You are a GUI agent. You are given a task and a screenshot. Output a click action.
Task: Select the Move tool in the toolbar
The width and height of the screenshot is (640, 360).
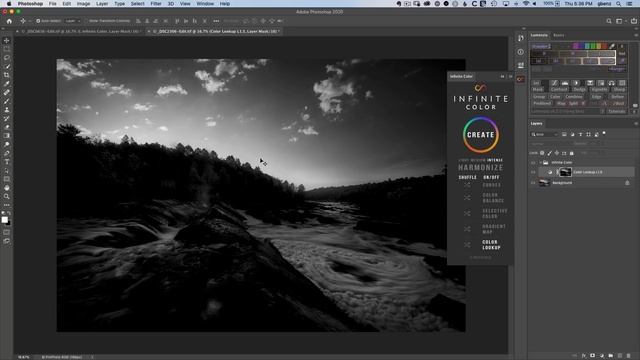coord(7,40)
